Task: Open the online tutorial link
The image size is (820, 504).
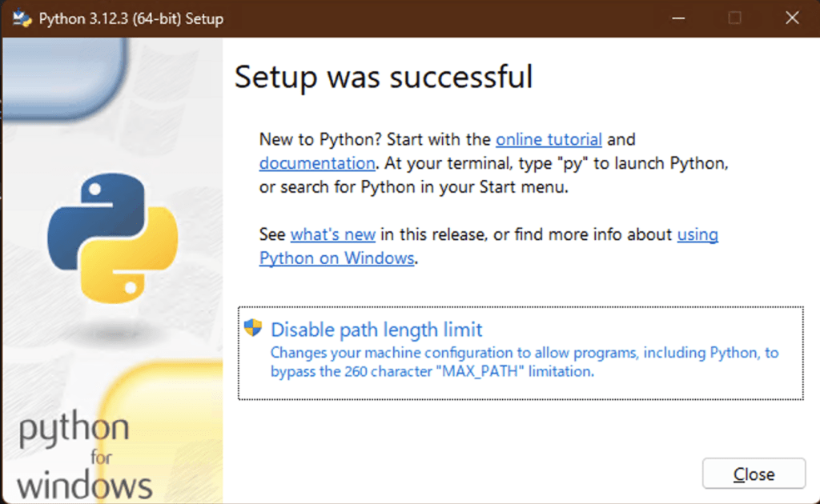Action: coord(549,139)
